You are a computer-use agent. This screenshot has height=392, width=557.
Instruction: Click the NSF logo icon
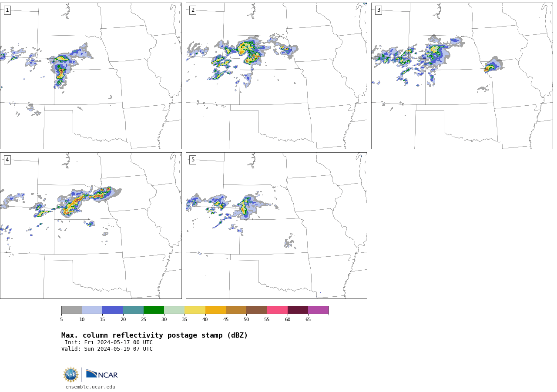70,375
